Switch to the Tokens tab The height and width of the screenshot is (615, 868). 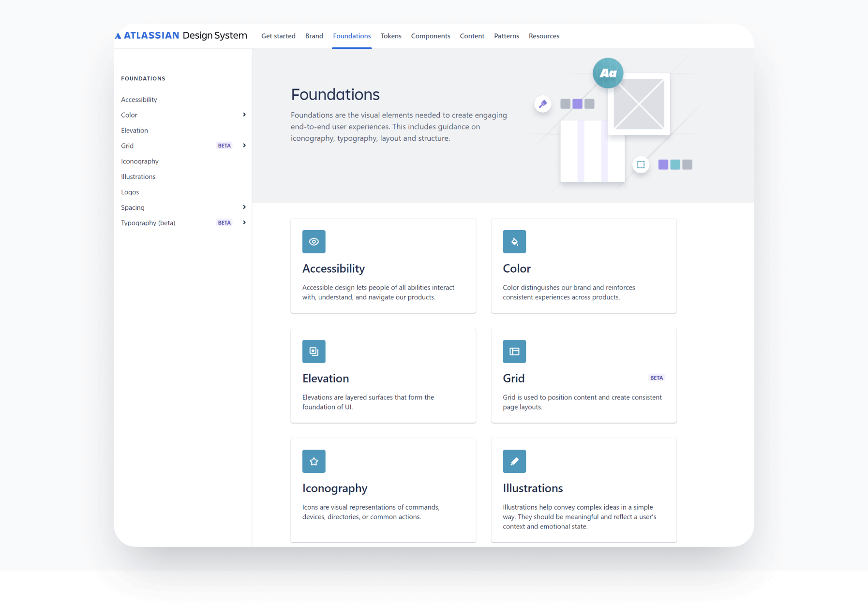pyautogui.click(x=390, y=36)
